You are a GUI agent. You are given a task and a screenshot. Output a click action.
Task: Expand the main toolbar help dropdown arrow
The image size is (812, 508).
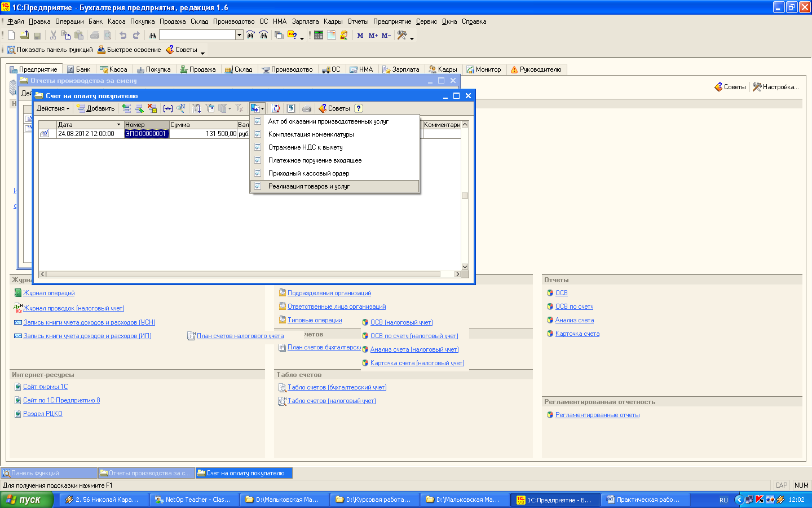(x=302, y=38)
